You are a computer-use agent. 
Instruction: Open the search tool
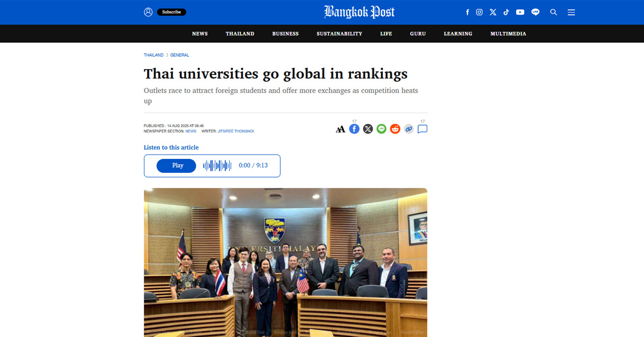[x=553, y=12]
